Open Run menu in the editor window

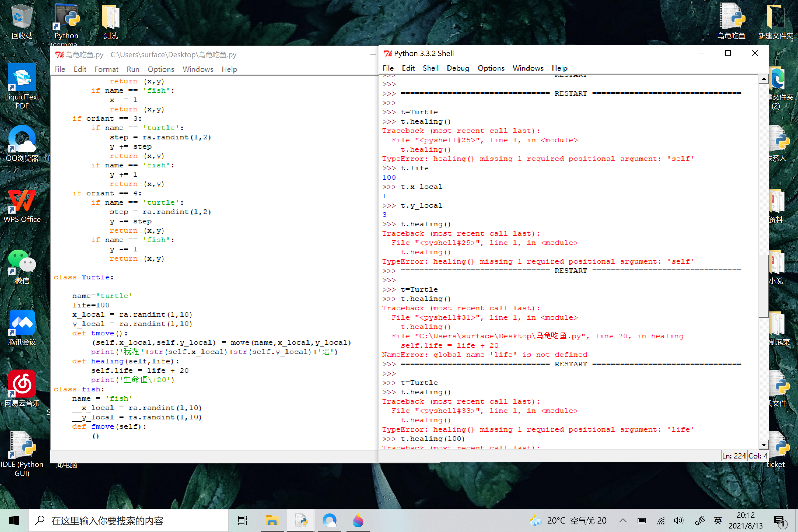pyautogui.click(x=133, y=69)
